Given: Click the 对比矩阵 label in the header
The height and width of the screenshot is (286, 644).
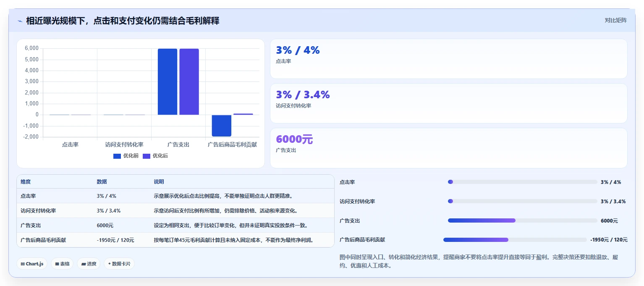Looking at the screenshot, I should pos(615,21).
